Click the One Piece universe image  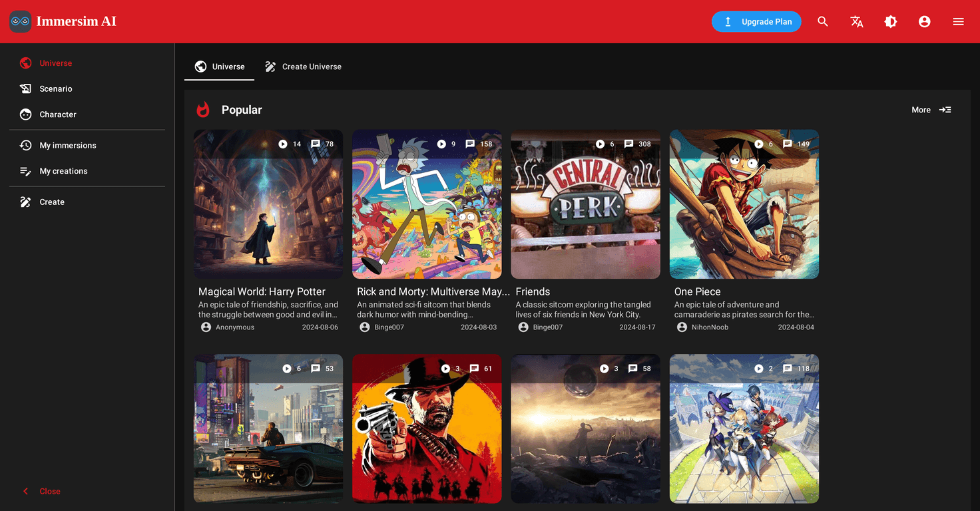(744, 205)
